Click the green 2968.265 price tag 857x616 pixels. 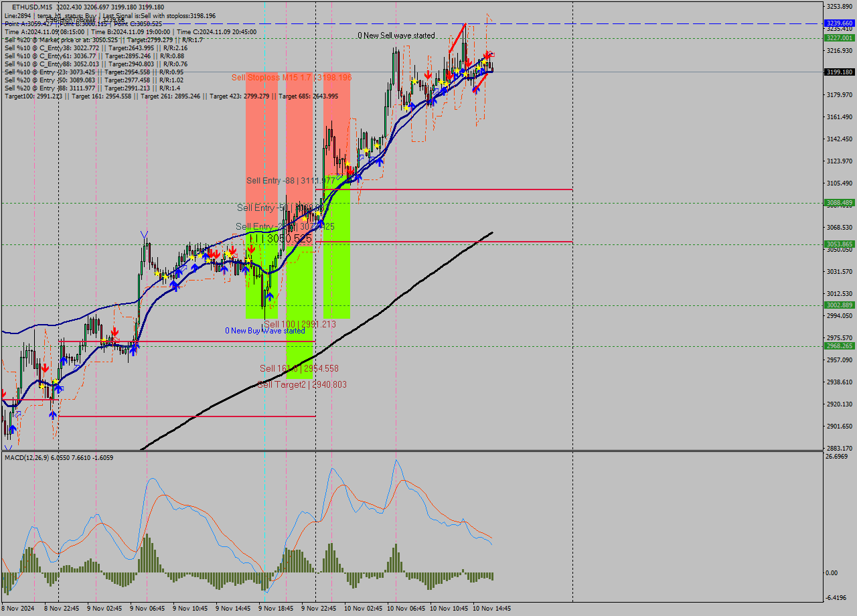click(840, 346)
